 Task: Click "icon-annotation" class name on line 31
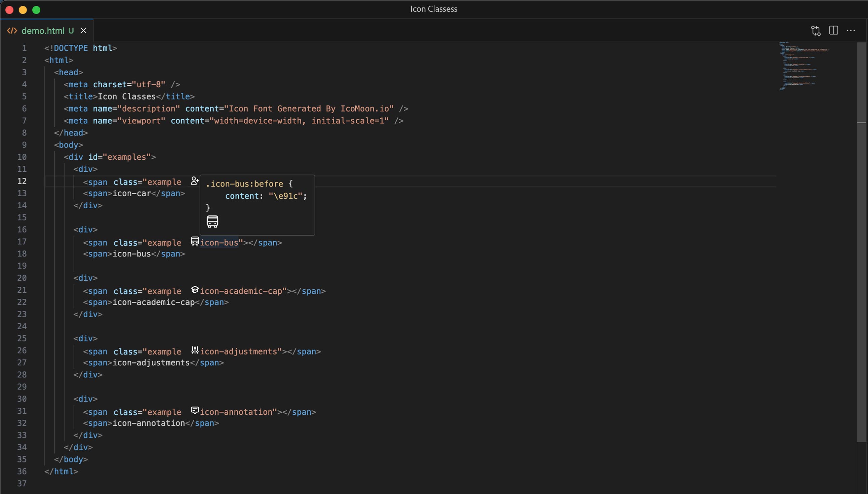[x=236, y=412]
